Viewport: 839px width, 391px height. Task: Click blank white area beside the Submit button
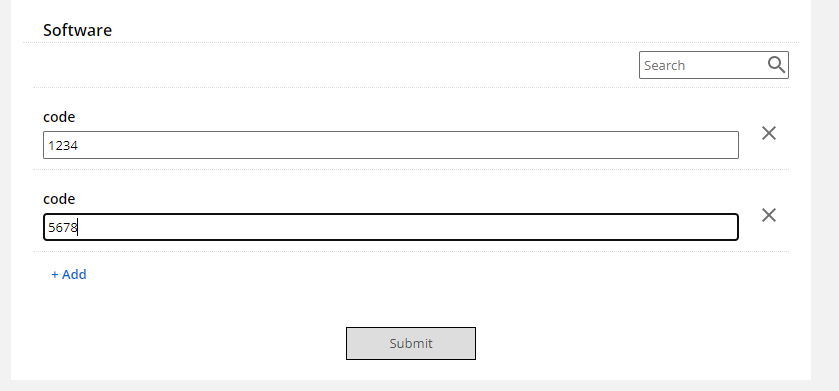(615, 343)
